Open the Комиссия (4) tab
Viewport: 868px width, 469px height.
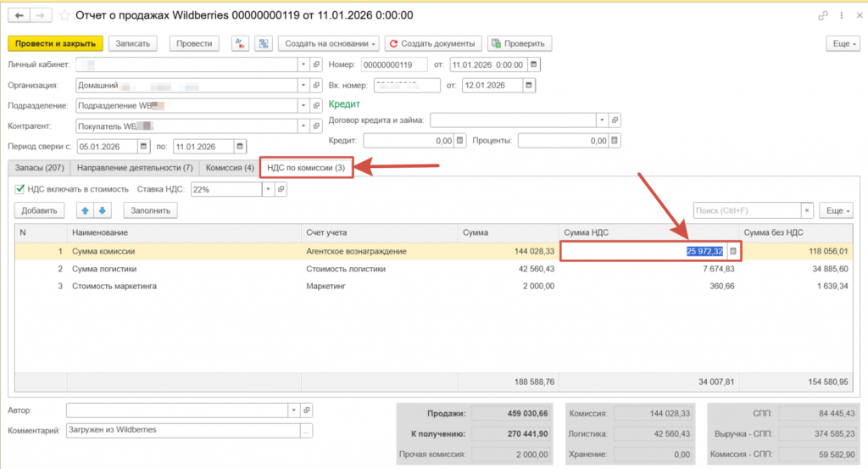(x=229, y=168)
